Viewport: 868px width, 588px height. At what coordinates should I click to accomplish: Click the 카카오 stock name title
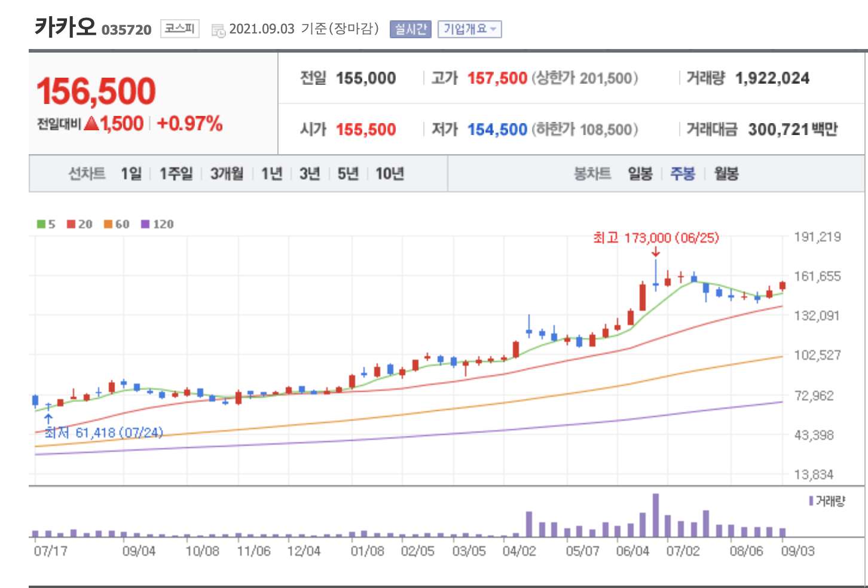click(65, 27)
